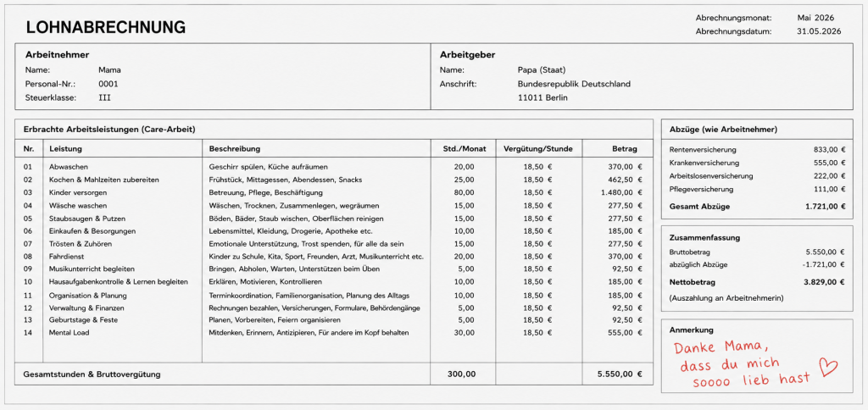Select Geburtstage & Feste
868x410 pixels.
(84, 320)
